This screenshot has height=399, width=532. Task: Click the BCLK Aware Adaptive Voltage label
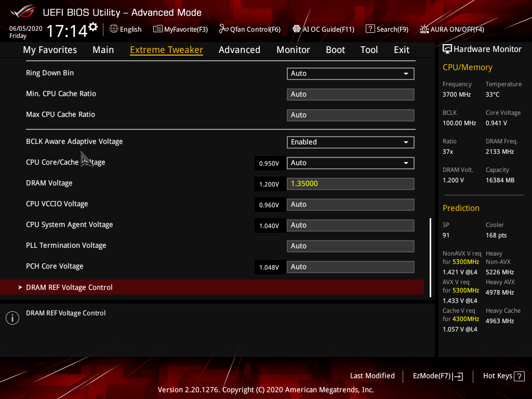(x=74, y=141)
